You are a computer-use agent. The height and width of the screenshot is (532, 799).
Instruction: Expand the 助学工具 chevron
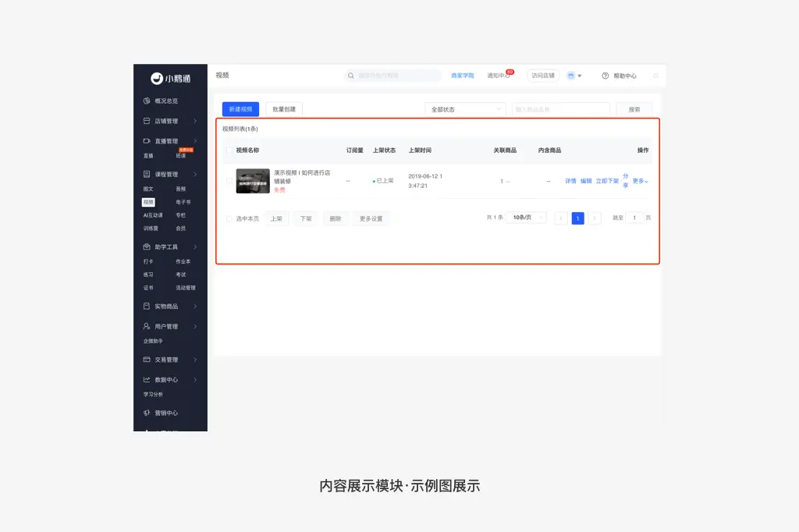click(x=195, y=246)
